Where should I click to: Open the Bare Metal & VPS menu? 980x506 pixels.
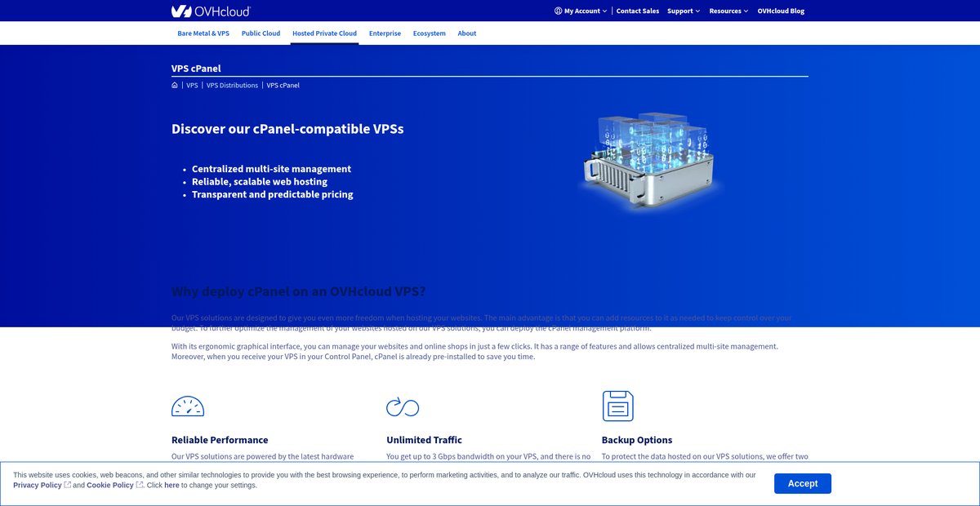203,33
